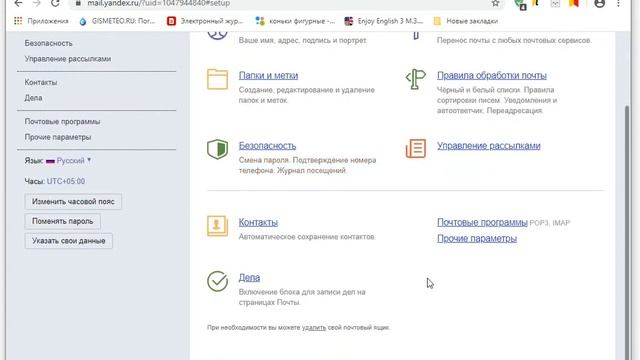Click the 'POP3, IMAP' label
This screenshot has width=640, height=360.
[549, 223]
